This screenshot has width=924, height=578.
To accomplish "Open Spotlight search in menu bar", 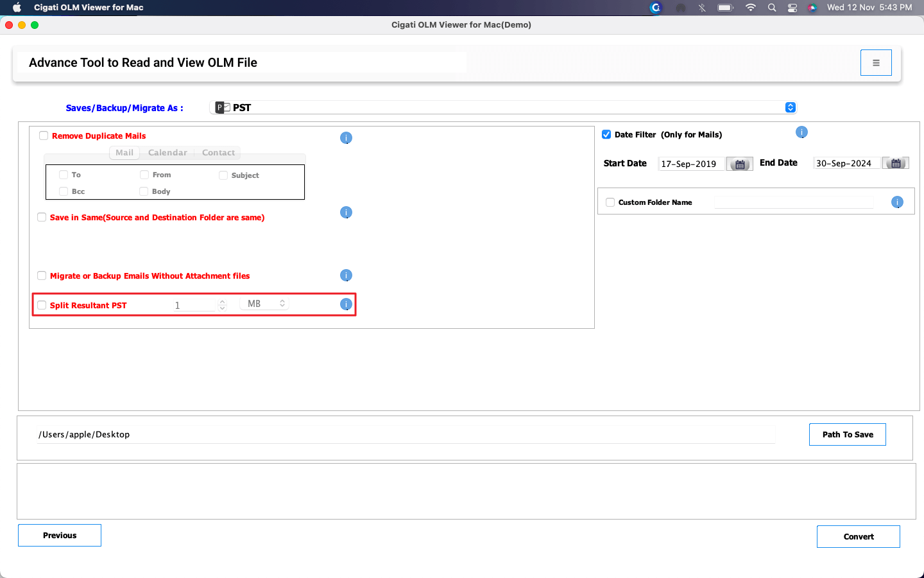I will [772, 8].
